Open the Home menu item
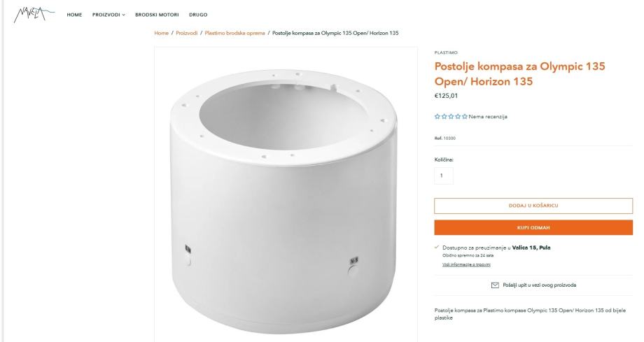This screenshot has height=342, width=644. click(74, 15)
